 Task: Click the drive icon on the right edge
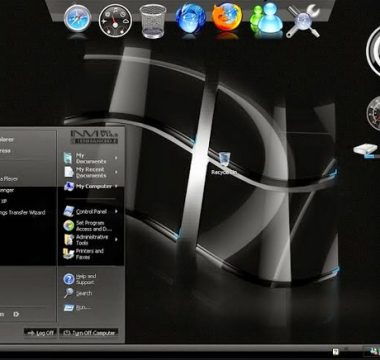click(x=367, y=151)
